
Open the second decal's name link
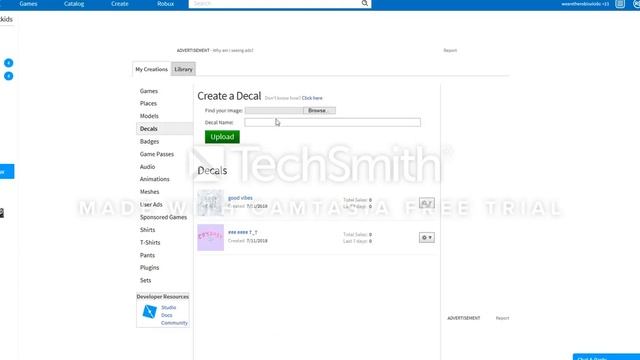point(242,232)
